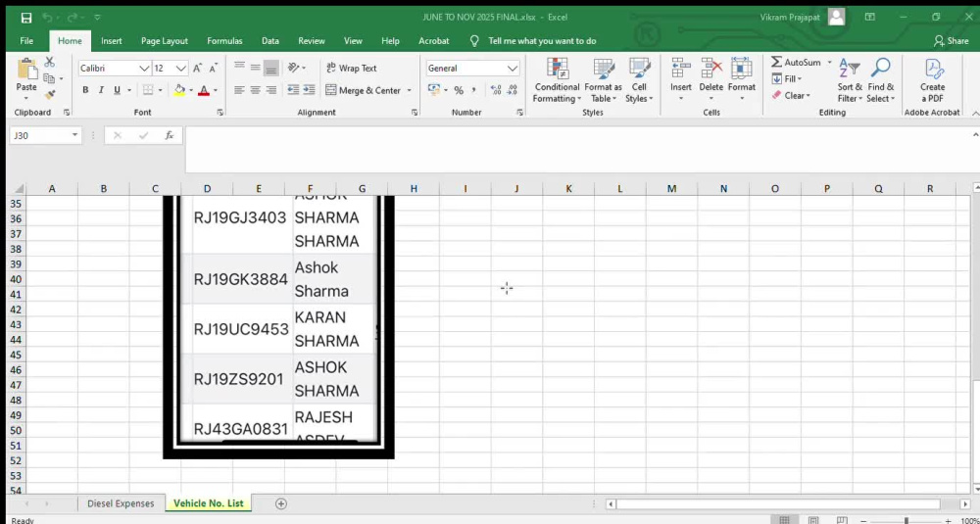Open the Orientation text angle tool
The width and height of the screenshot is (980, 524).
point(293,68)
